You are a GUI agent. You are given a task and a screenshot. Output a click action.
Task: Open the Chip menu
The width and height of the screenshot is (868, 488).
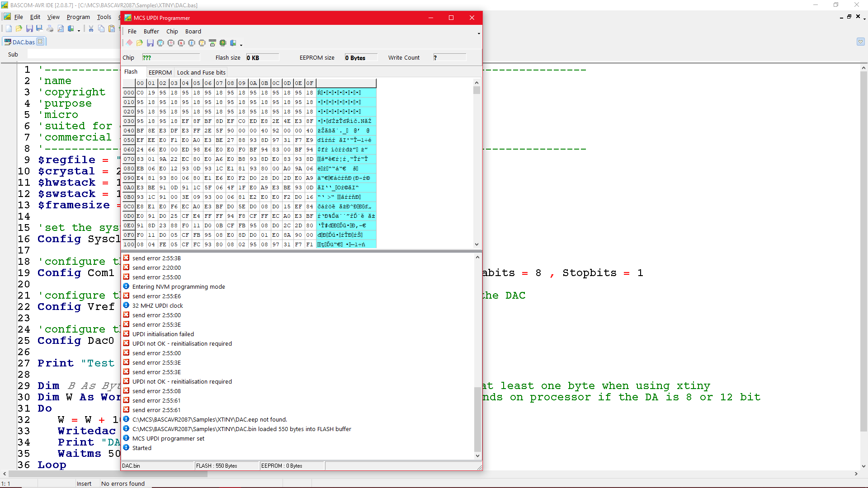172,31
